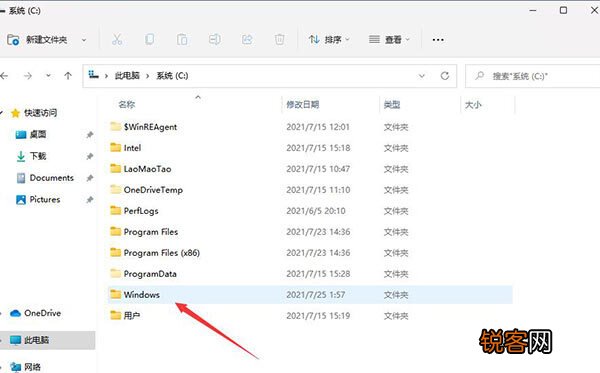The height and width of the screenshot is (373, 600).
Task: Click the Delete trash can icon
Action: pos(280,39)
